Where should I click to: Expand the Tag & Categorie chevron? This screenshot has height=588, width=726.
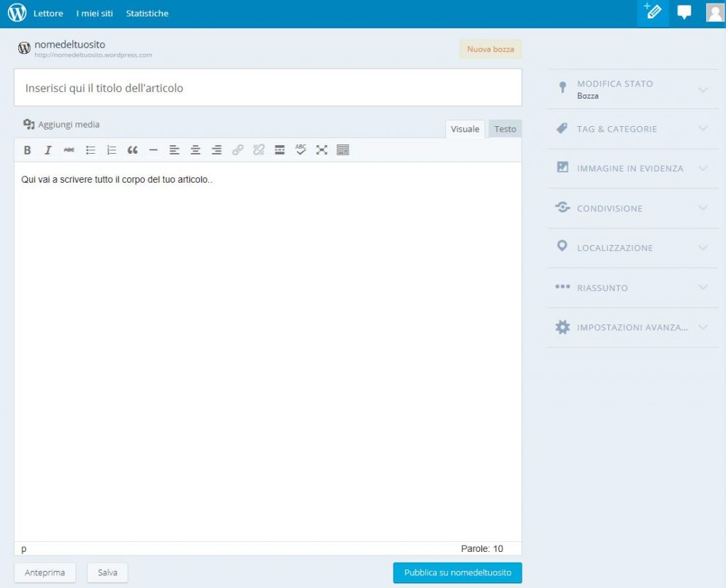(x=703, y=128)
